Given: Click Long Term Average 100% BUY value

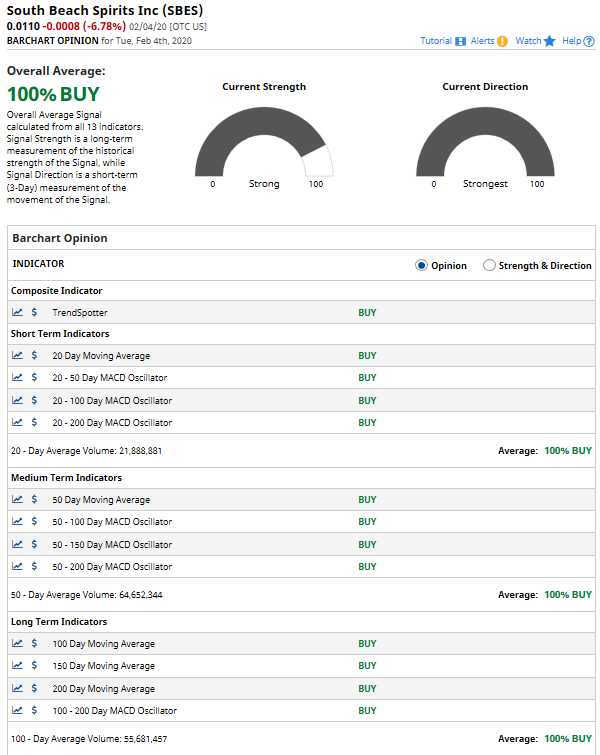Looking at the screenshot, I should click(x=568, y=739).
